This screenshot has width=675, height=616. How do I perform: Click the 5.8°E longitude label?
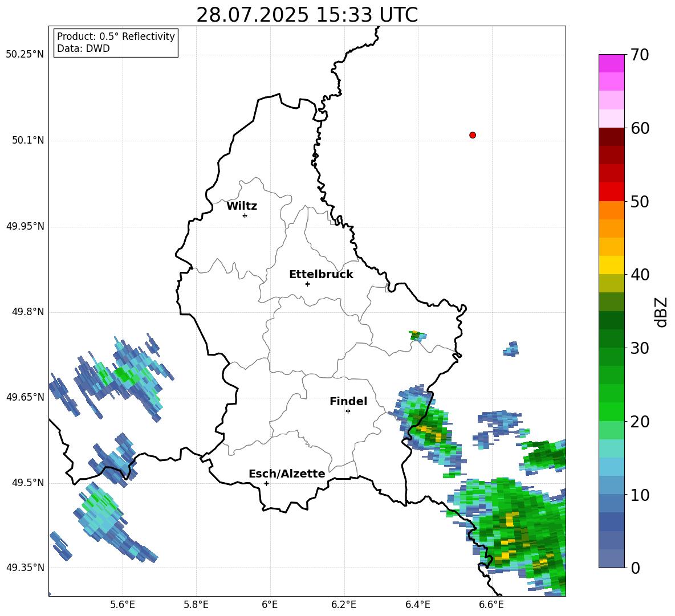coord(196,605)
